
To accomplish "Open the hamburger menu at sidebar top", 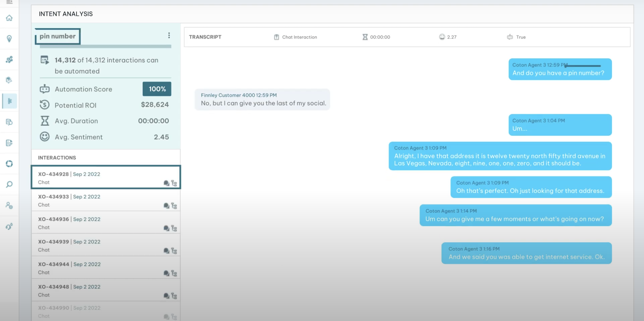I will point(9,2).
